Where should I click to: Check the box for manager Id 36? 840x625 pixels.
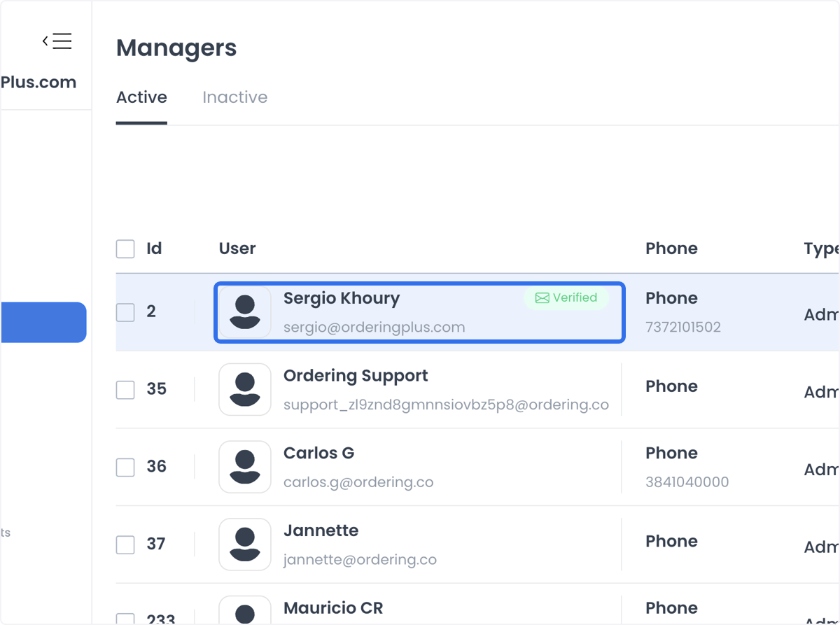125,467
